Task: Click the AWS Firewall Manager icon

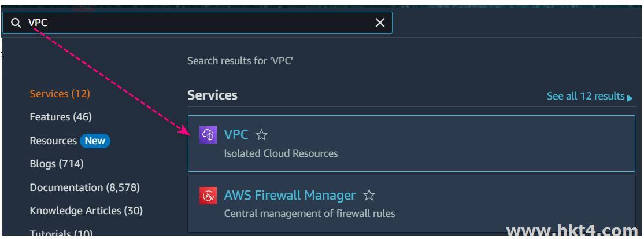Action: click(x=208, y=196)
